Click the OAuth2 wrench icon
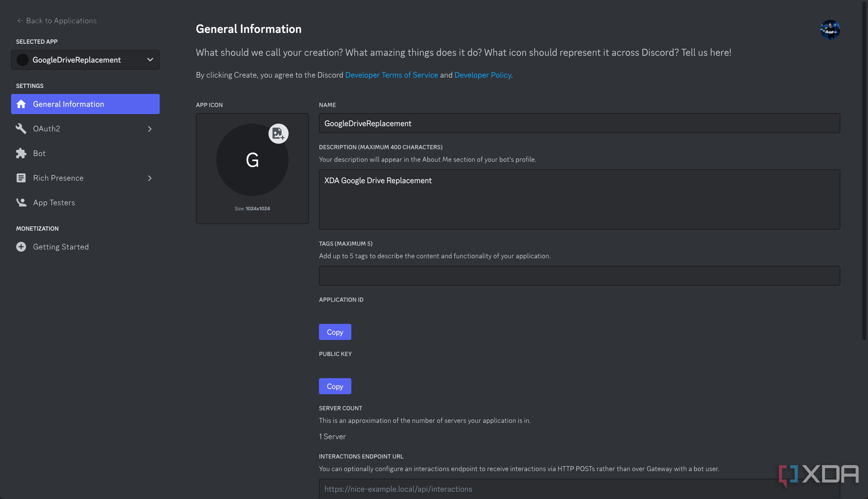This screenshot has height=499, width=868. (21, 129)
